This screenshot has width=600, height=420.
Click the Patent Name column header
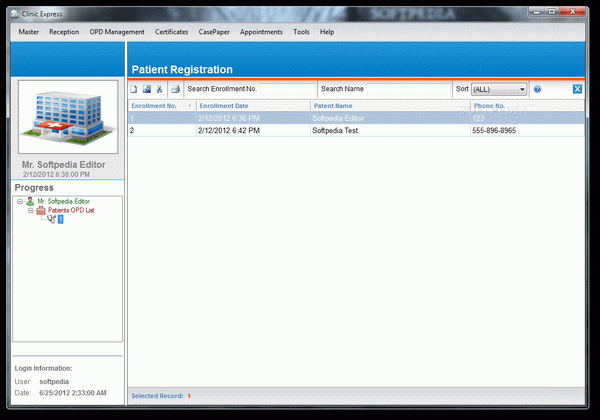coord(390,106)
